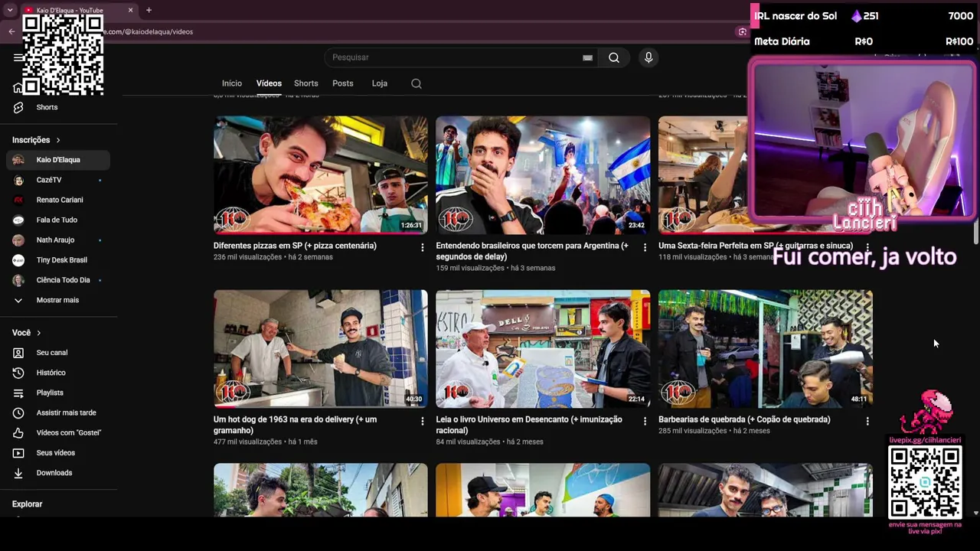Open Entendendo brasileiros que torcem para Argentina title

tap(532, 251)
